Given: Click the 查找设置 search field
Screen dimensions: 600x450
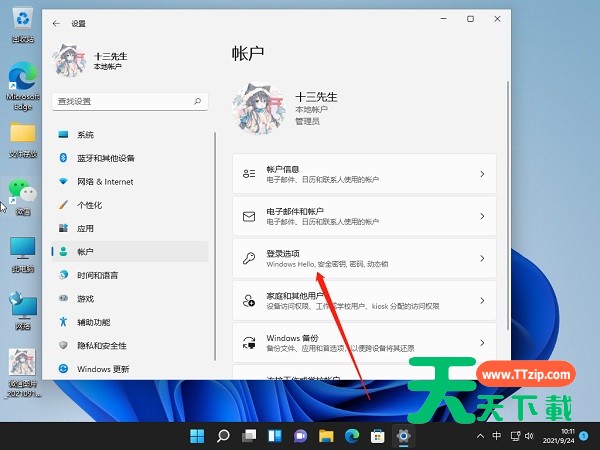Looking at the screenshot, I should 130,101.
